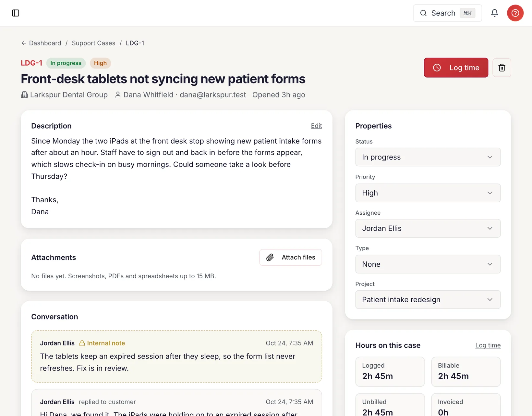
Task: Toggle the sidebar panel icon
Action: (x=16, y=13)
